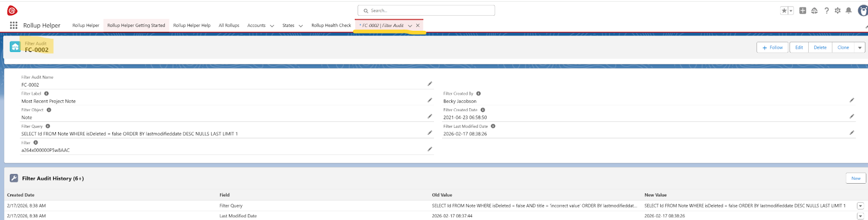
Task: Open the favorites list dropdown arrow
Action: pyautogui.click(x=791, y=10)
